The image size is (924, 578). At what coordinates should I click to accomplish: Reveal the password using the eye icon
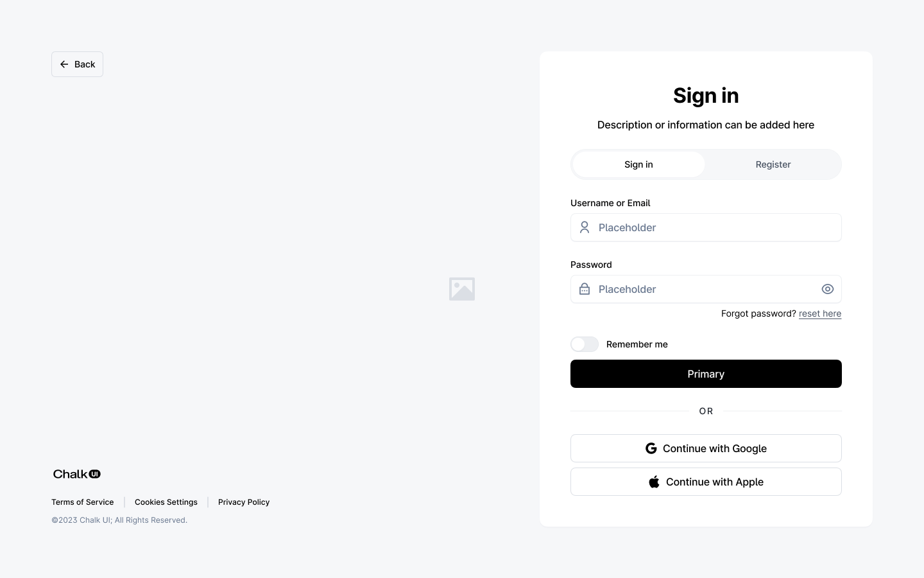coord(827,289)
